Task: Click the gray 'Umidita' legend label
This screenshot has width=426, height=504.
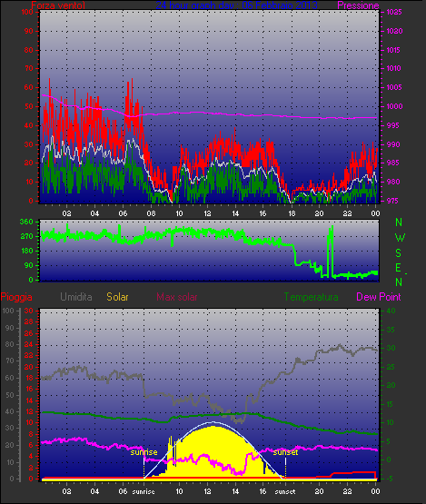Action: click(x=76, y=297)
